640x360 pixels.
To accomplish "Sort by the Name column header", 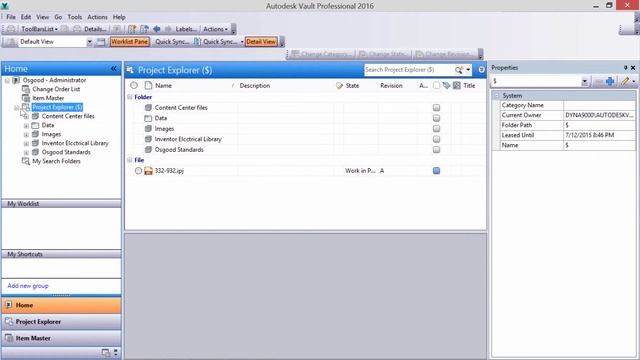I will tap(163, 86).
